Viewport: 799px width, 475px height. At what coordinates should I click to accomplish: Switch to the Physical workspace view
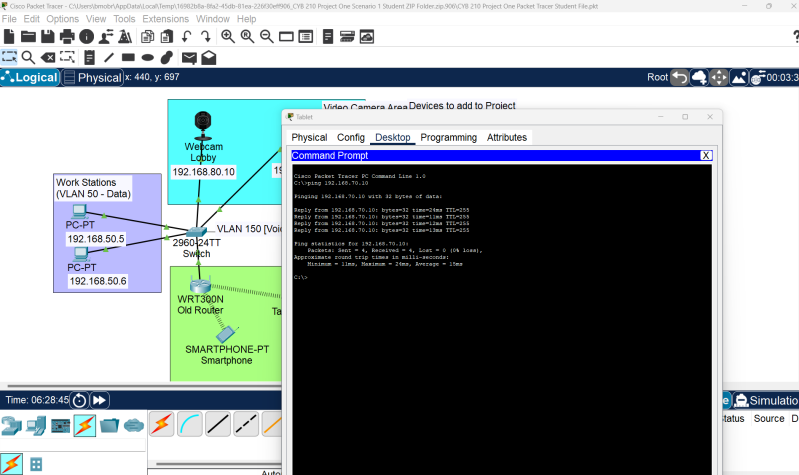pos(91,77)
